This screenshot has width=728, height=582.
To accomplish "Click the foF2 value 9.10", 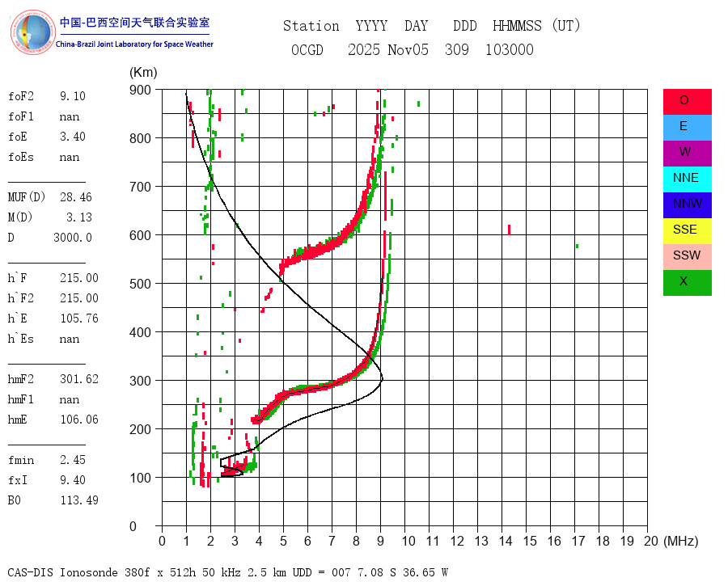I will (x=73, y=96).
